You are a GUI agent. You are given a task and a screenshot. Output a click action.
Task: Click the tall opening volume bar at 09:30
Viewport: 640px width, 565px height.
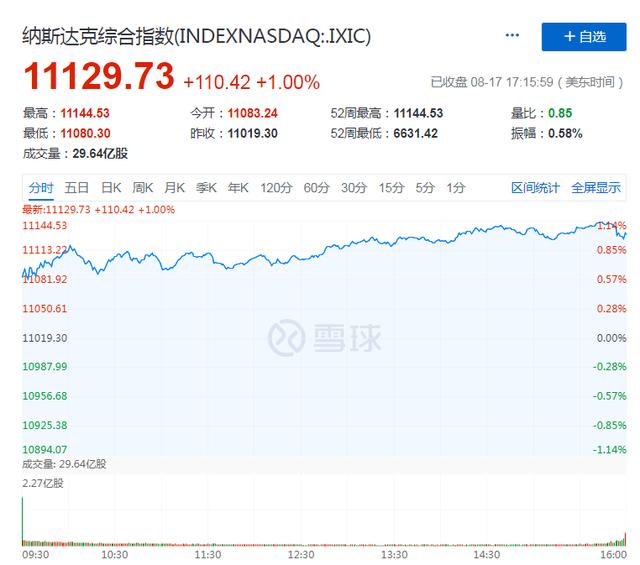pyautogui.click(x=23, y=521)
